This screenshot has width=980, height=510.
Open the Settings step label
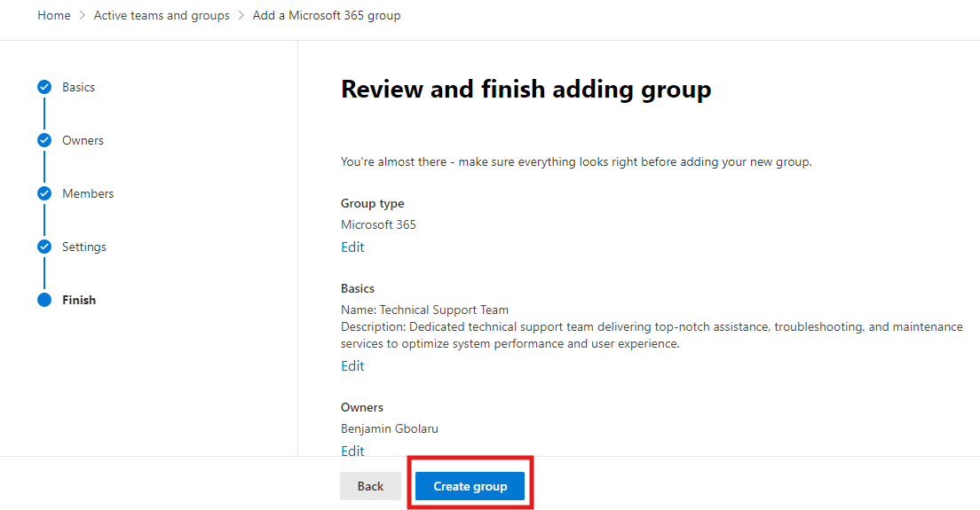click(84, 247)
